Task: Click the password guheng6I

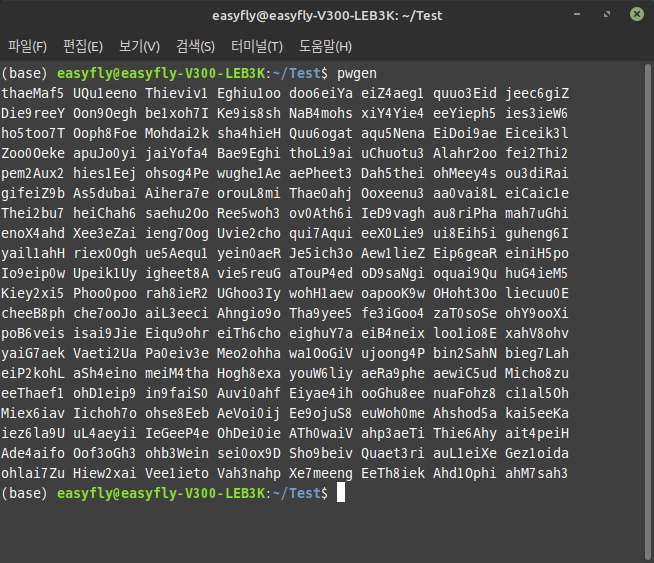Action: 537,234
